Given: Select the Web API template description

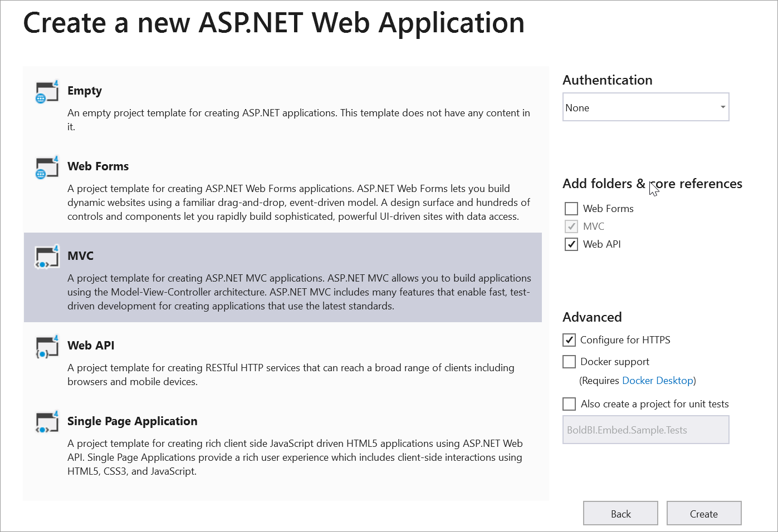Looking at the screenshot, I should pos(291,375).
